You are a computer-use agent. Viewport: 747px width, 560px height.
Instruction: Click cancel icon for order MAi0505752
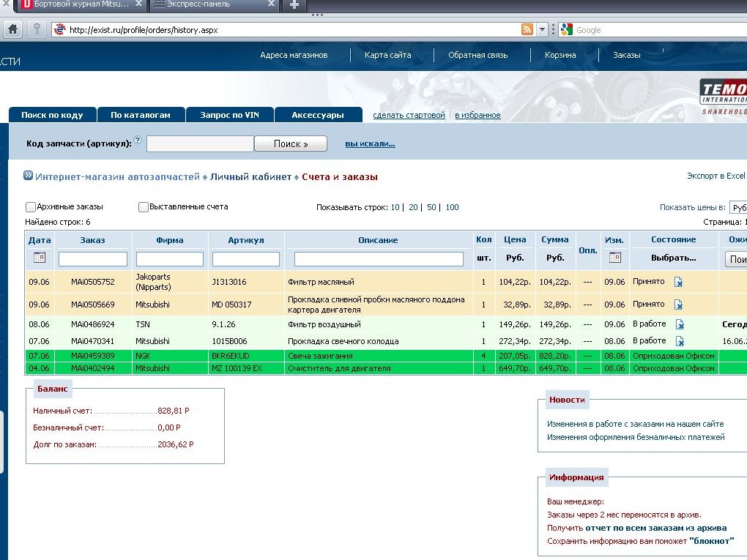(x=678, y=282)
